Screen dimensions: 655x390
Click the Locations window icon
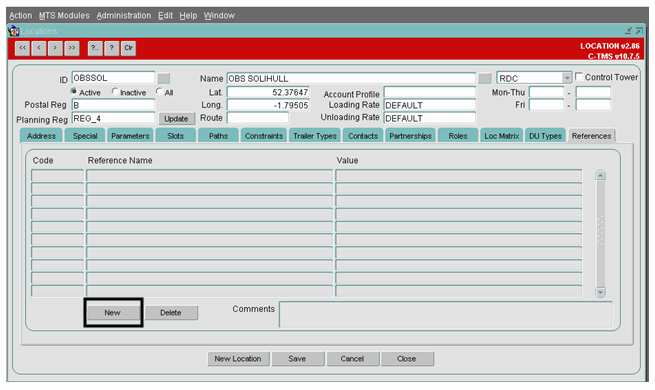pos(13,31)
